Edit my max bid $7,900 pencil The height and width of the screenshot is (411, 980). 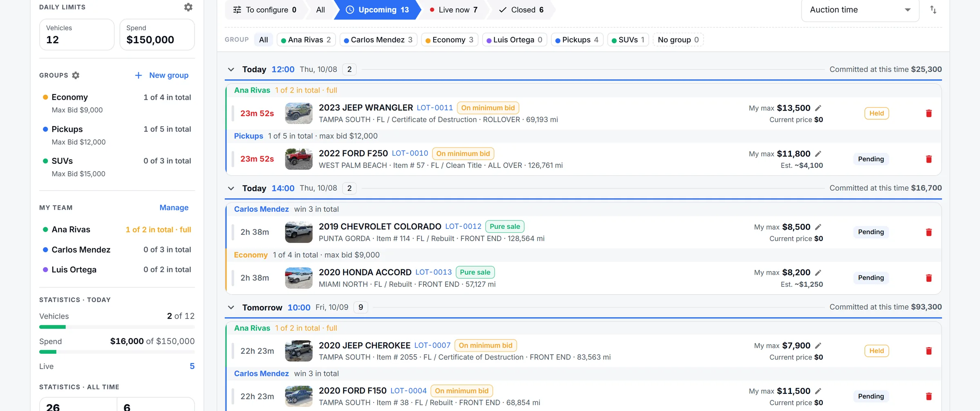818,346
